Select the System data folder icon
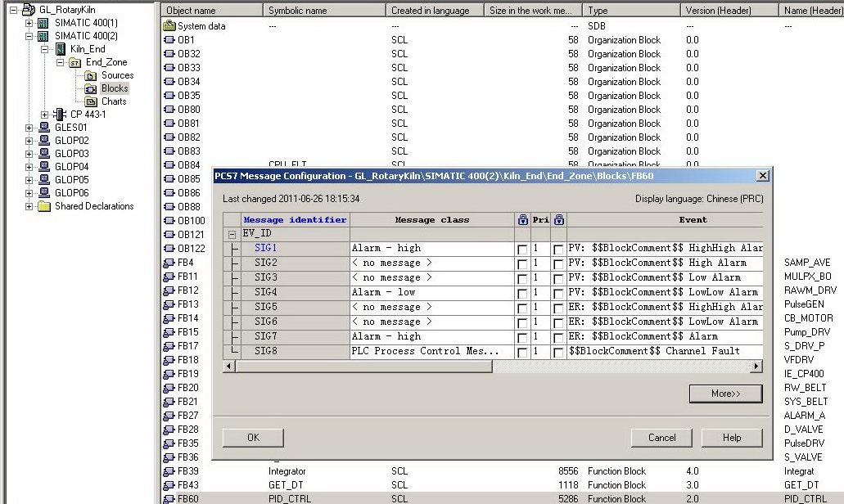This screenshot has height=504, width=844. click(x=169, y=26)
